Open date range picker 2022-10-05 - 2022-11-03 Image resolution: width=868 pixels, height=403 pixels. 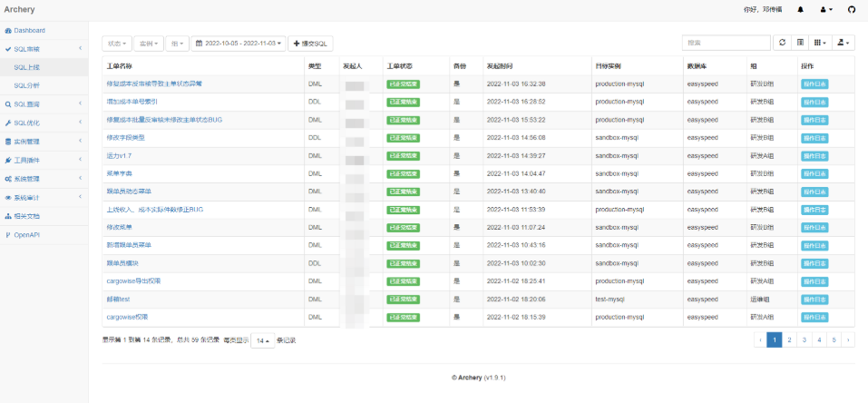[x=239, y=44]
